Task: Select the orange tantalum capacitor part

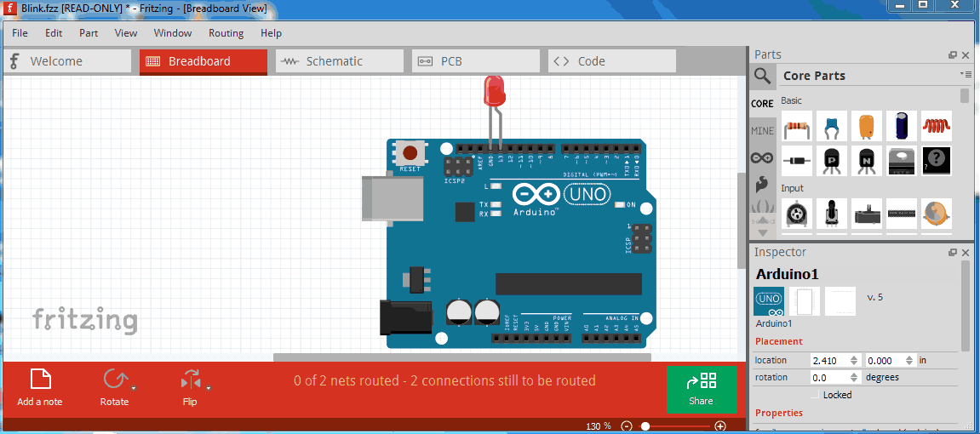Action: pos(867,126)
